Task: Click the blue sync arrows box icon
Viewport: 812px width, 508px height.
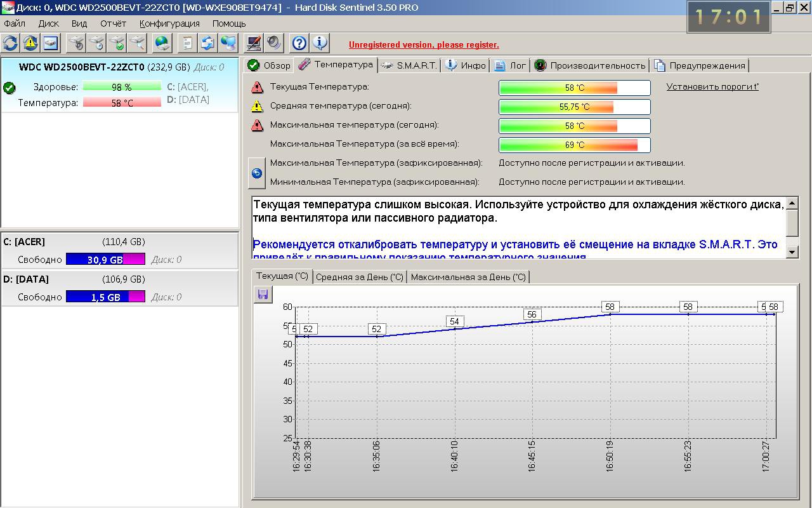Action: [207, 43]
